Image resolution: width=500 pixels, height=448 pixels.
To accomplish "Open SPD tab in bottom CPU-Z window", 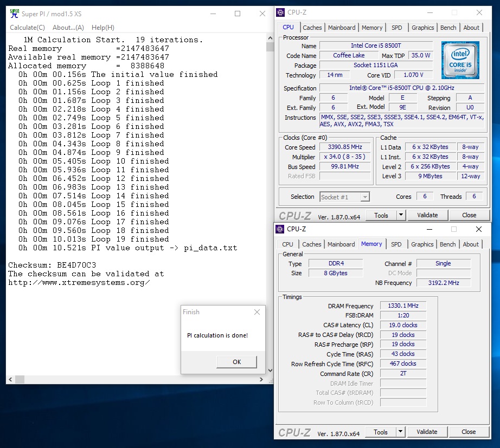I will (x=396, y=244).
